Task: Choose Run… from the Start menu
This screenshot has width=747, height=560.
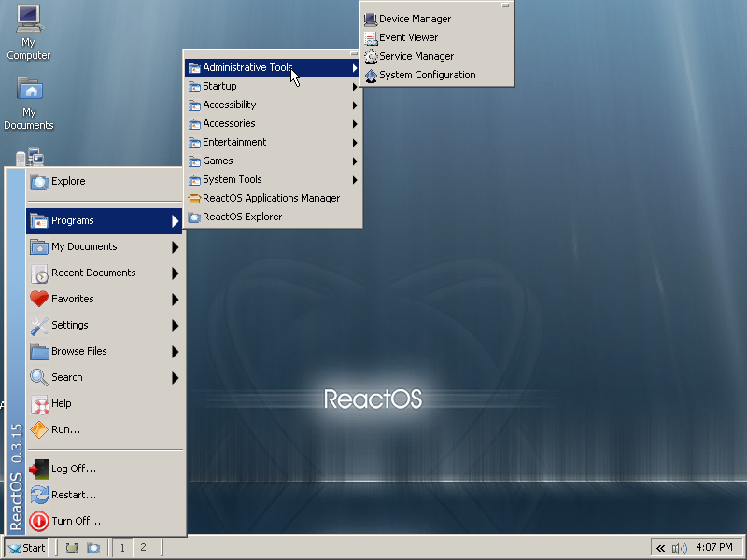Action: pyautogui.click(x=65, y=429)
